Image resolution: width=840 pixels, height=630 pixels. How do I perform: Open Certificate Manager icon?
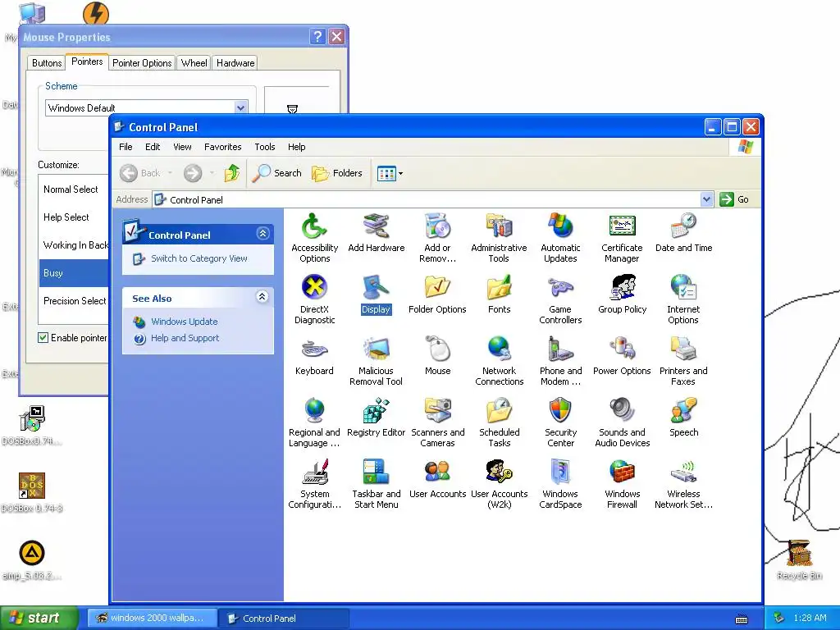tap(622, 238)
